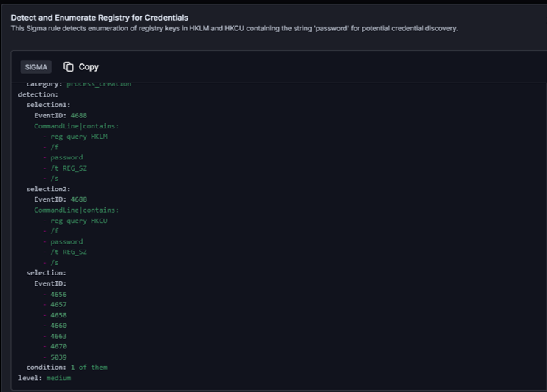Select the 'selection2:' line

click(x=48, y=189)
